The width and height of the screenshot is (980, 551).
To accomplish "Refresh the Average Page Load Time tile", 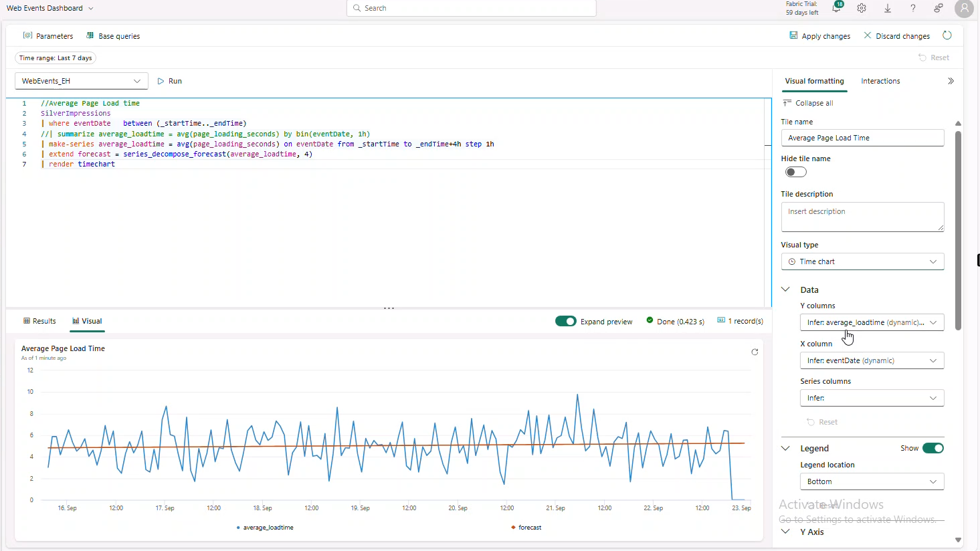I will click(x=755, y=352).
